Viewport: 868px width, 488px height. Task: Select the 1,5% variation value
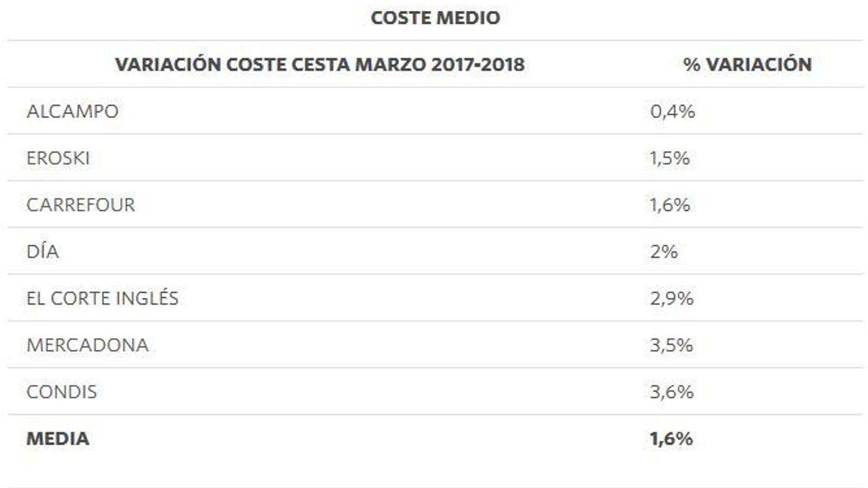669,158
